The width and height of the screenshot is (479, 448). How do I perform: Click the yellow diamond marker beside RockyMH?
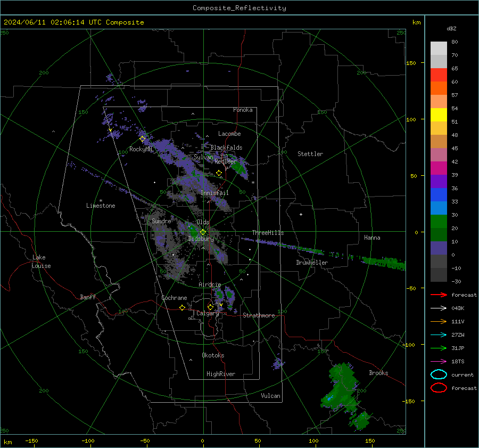pos(142,139)
